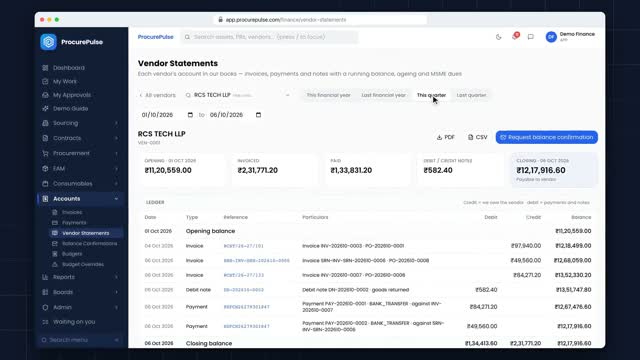640x360 pixels.
Task: Open Invoices under Accounts
Action: (x=72, y=212)
